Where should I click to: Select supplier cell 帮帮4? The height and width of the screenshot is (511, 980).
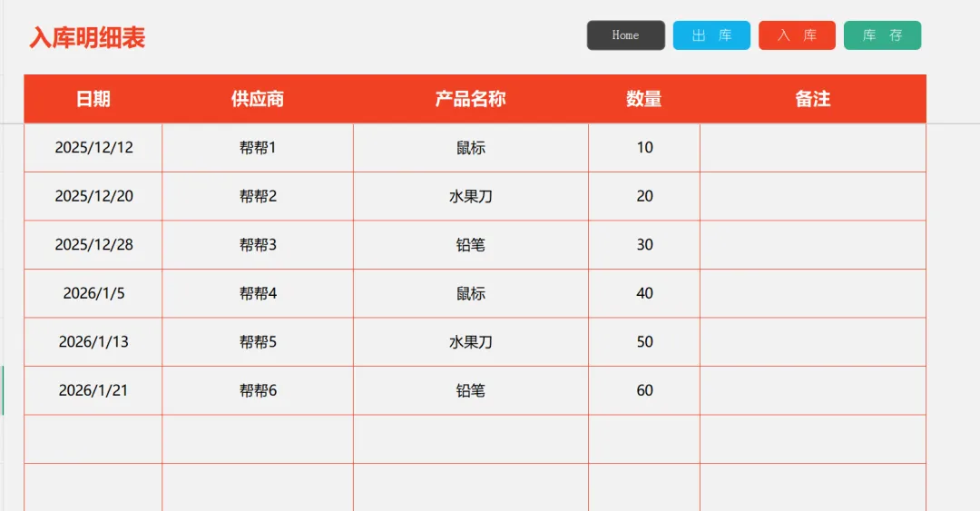pyautogui.click(x=258, y=293)
